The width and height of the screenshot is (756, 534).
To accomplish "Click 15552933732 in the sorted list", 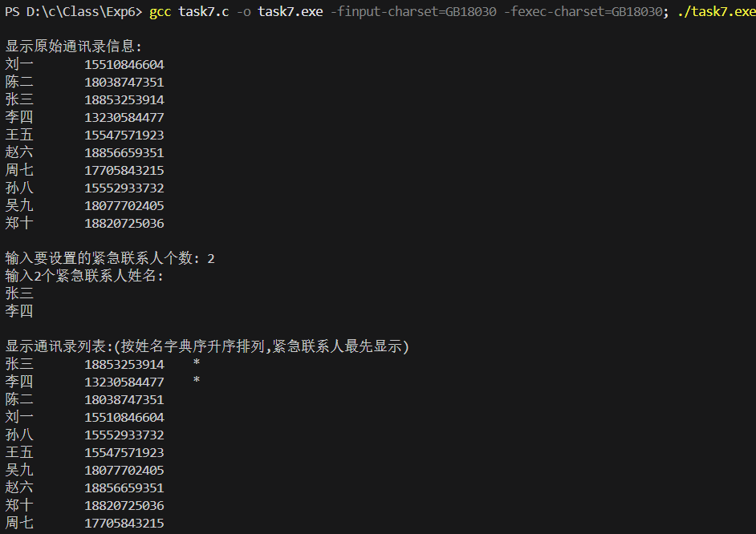I will 124,435.
